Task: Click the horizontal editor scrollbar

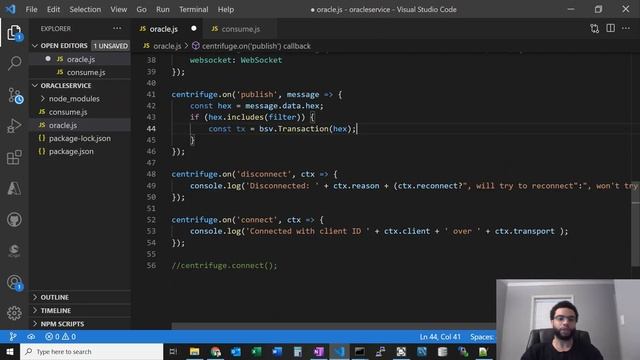Action: click(333, 327)
